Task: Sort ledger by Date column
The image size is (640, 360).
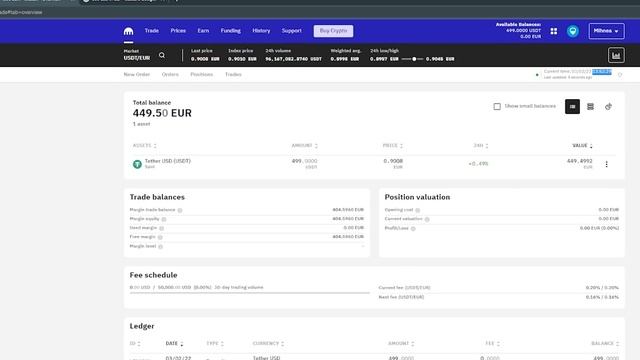Action: pos(174,344)
